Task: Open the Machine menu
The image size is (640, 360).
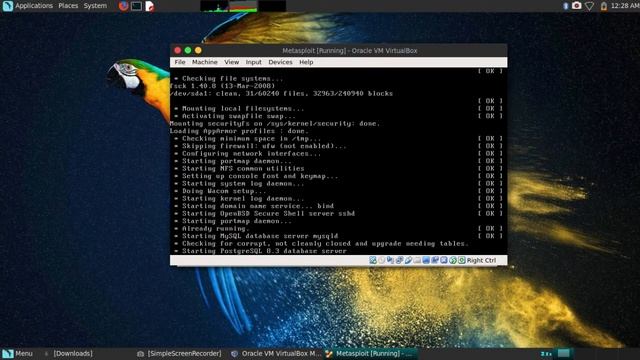Action: click(x=204, y=62)
